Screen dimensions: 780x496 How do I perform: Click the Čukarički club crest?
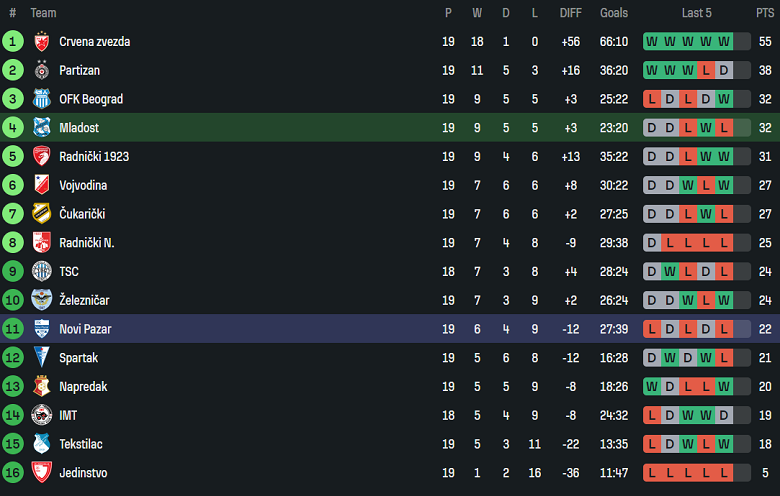42,214
